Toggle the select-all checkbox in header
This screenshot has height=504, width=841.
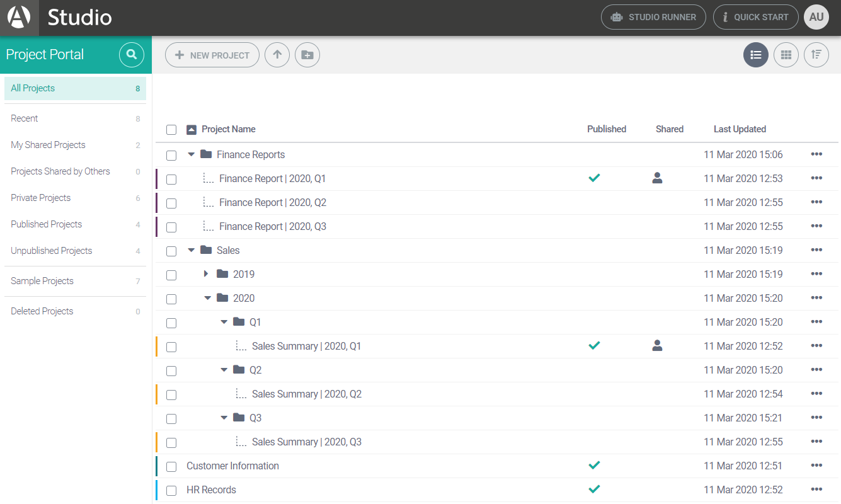tap(171, 130)
